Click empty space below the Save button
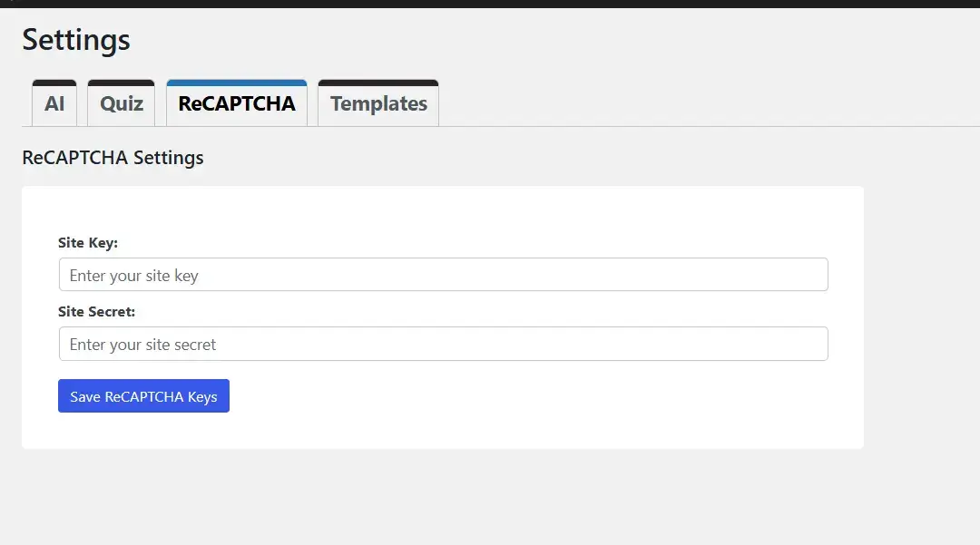 (143, 431)
